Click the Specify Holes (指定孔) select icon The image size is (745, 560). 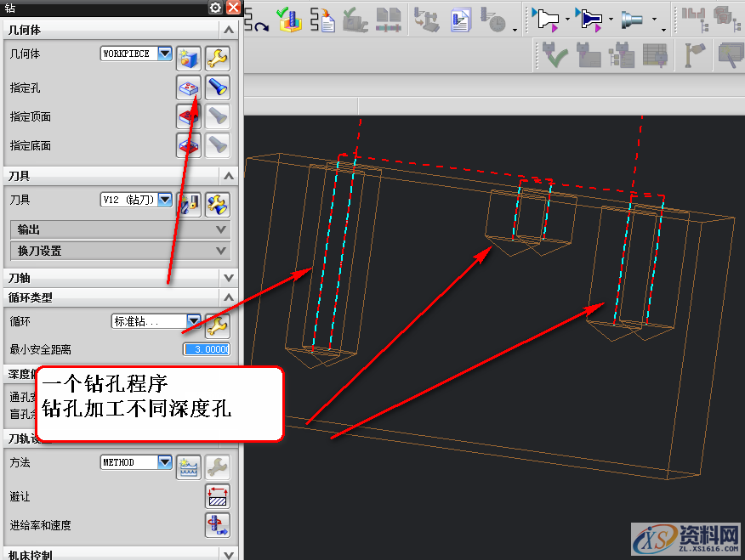click(188, 88)
